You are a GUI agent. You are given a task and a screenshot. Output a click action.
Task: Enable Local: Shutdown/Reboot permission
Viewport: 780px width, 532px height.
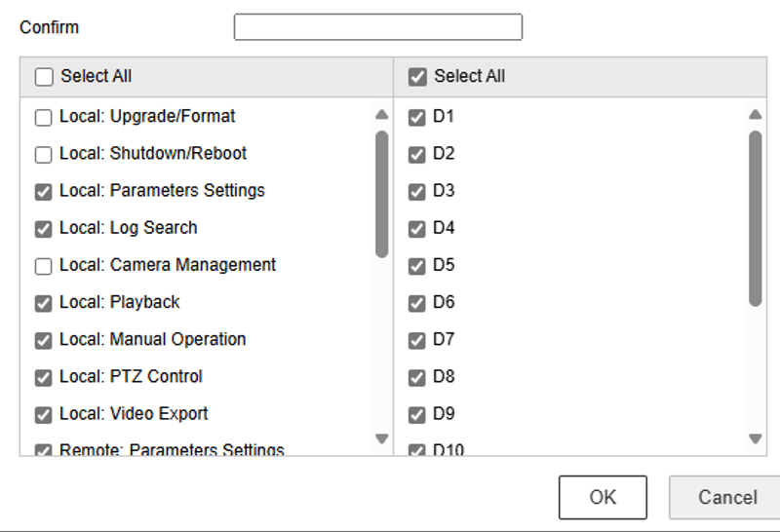(x=43, y=155)
